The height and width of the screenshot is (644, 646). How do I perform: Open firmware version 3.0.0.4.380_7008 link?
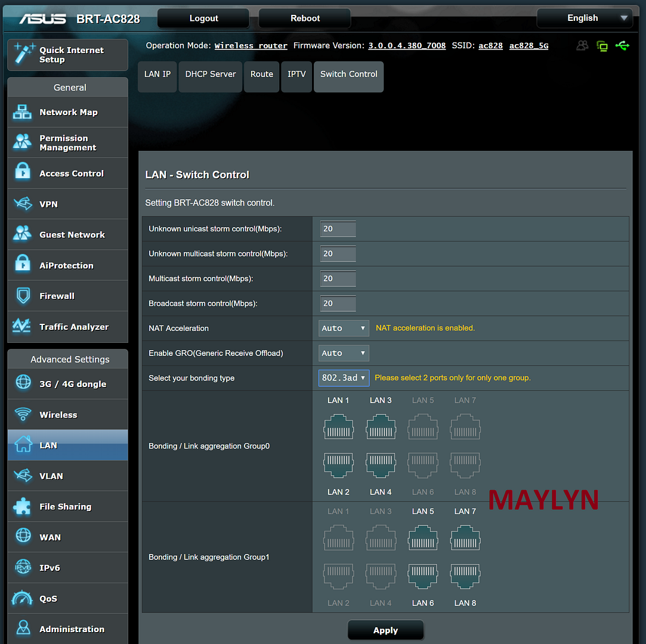point(407,46)
